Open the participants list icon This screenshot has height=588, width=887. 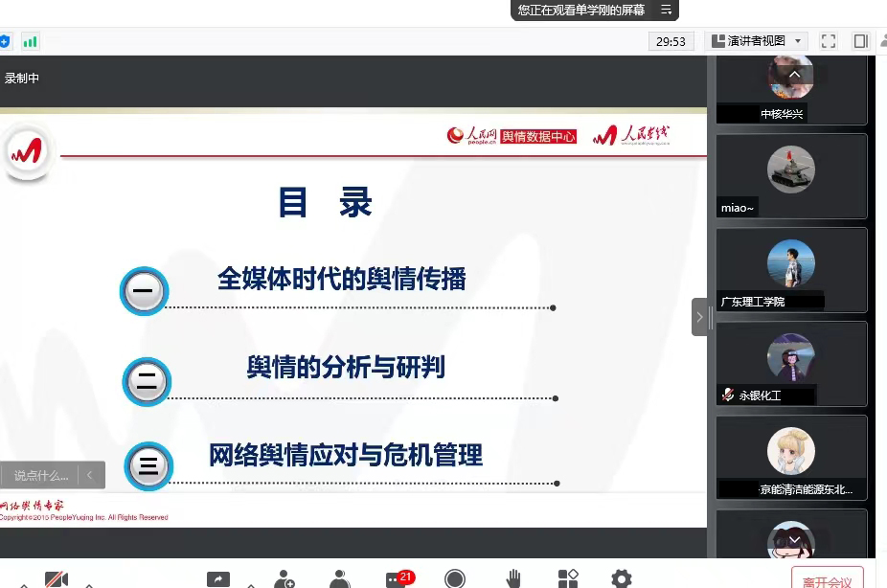point(339,578)
